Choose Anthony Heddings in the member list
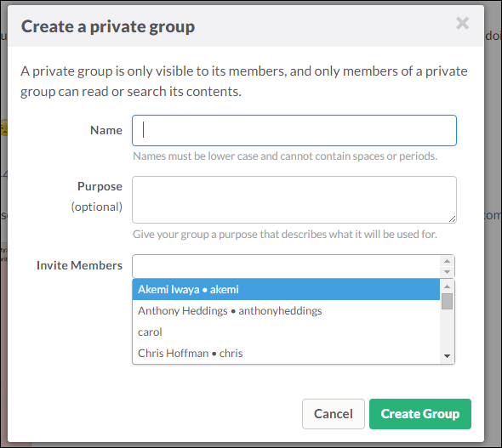 286,311
